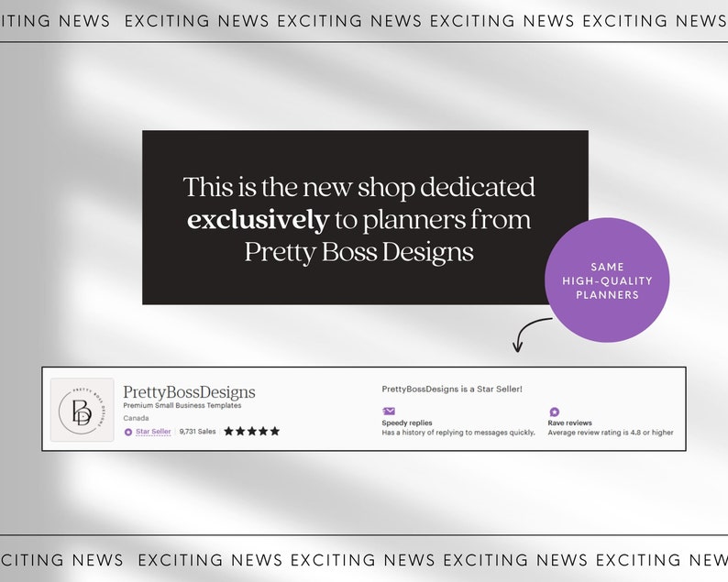Screen dimensions: 728x582
Task: Click the curved arrow pointing to shop
Action: pos(532,335)
